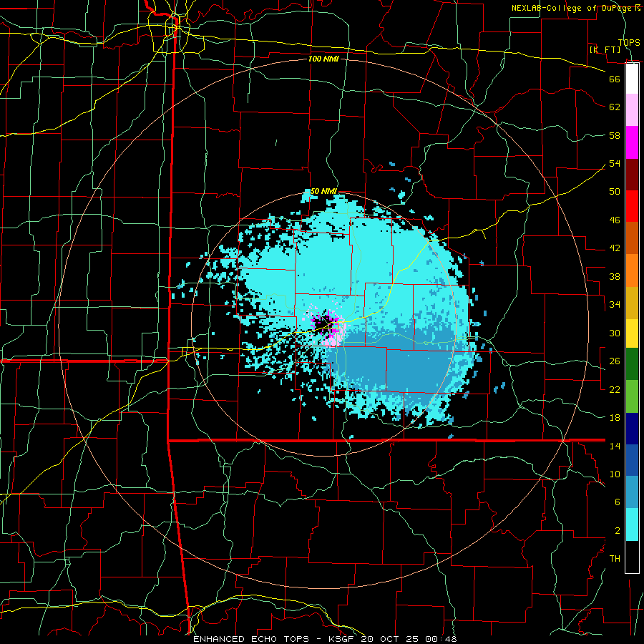
Task: Click the yellow 30 kft legend swatch
Action: (x=632, y=333)
